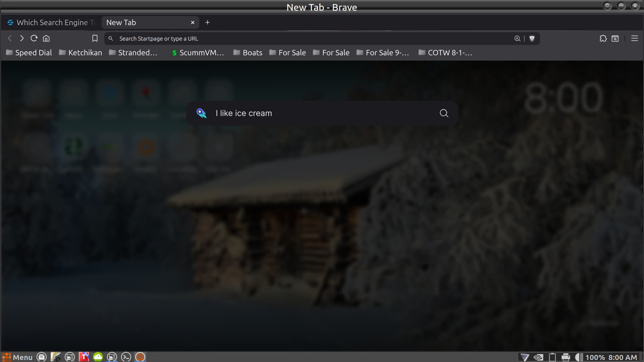This screenshot has height=362, width=644.
Task: Open the Brave hamburger menu
Action: 634,39
